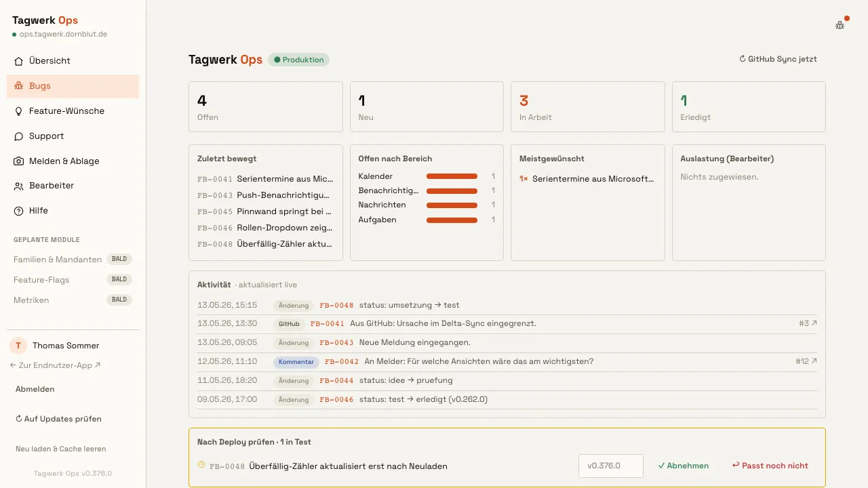Click the FB-0044 ID in the activity feed
This screenshot has height=488, width=868.
pyautogui.click(x=336, y=381)
